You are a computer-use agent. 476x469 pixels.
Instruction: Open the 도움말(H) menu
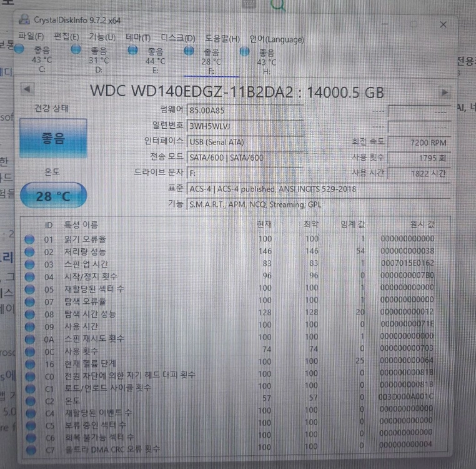pos(222,39)
